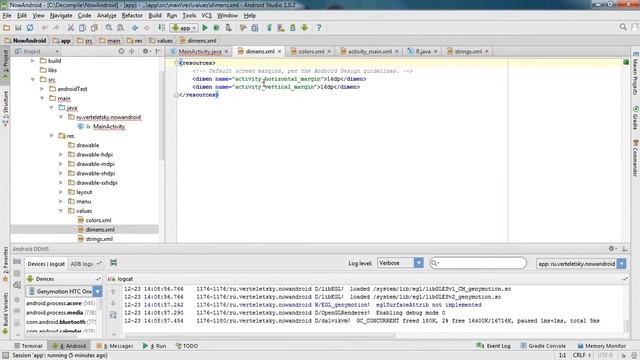
Task: Open the app run configuration dropdown
Action: pyautogui.click(x=184, y=28)
